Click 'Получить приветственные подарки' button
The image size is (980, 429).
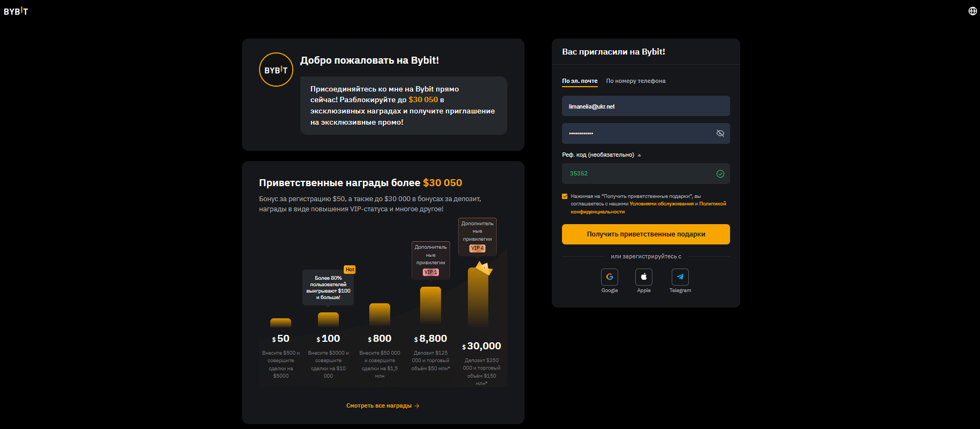coord(646,234)
